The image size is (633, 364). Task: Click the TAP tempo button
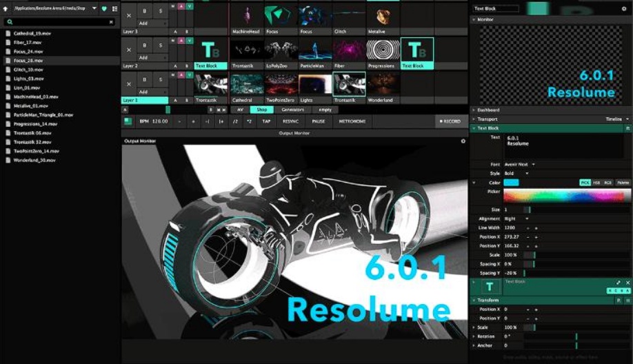(266, 121)
